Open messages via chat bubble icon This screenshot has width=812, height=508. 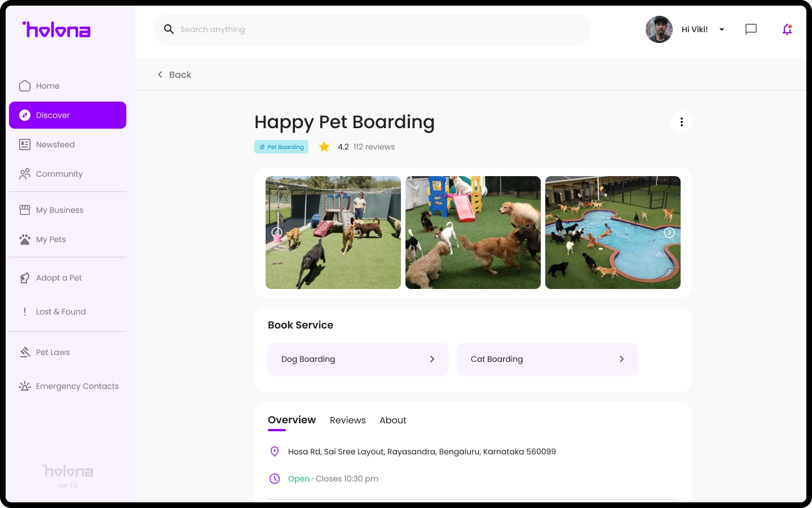tap(751, 29)
